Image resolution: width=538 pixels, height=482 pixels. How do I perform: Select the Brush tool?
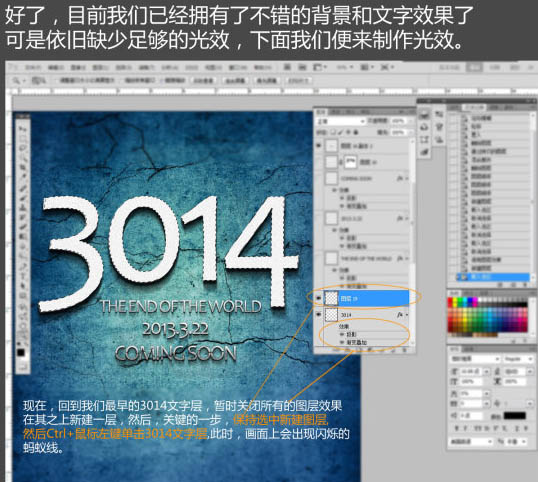(23, 198)
